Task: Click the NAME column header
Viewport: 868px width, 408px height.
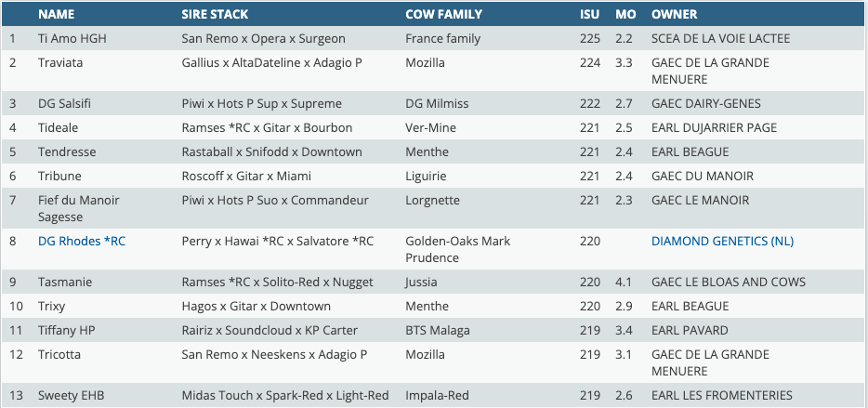Action: 56,15
